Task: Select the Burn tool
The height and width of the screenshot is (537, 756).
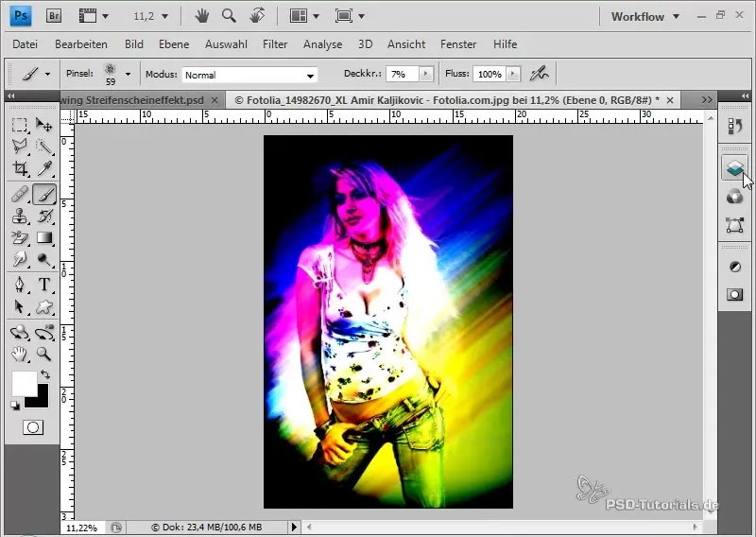Action: click(x=44, y=260)
